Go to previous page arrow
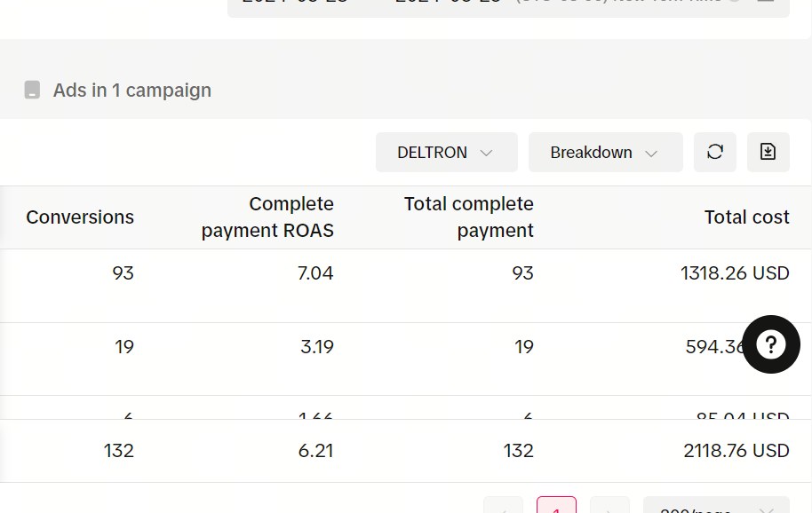Viewport: 812px width, 513px height. tap(504, 506)
